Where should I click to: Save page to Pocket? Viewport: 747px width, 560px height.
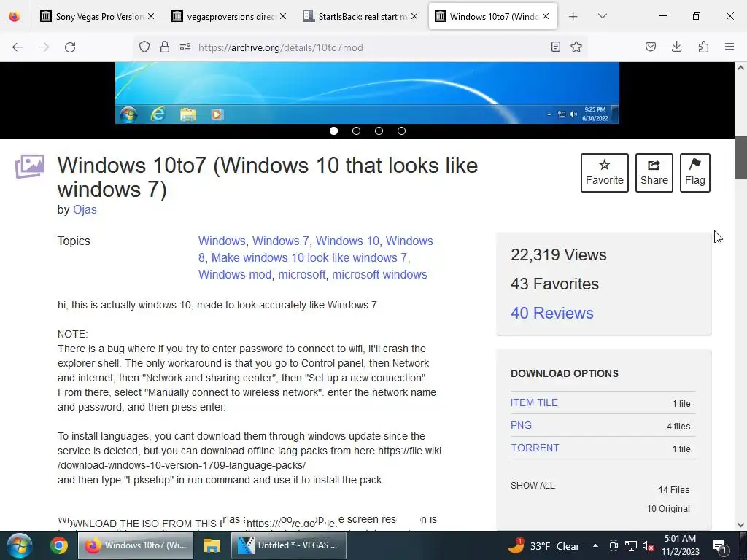pyautogui.click(x=651, y=47)
